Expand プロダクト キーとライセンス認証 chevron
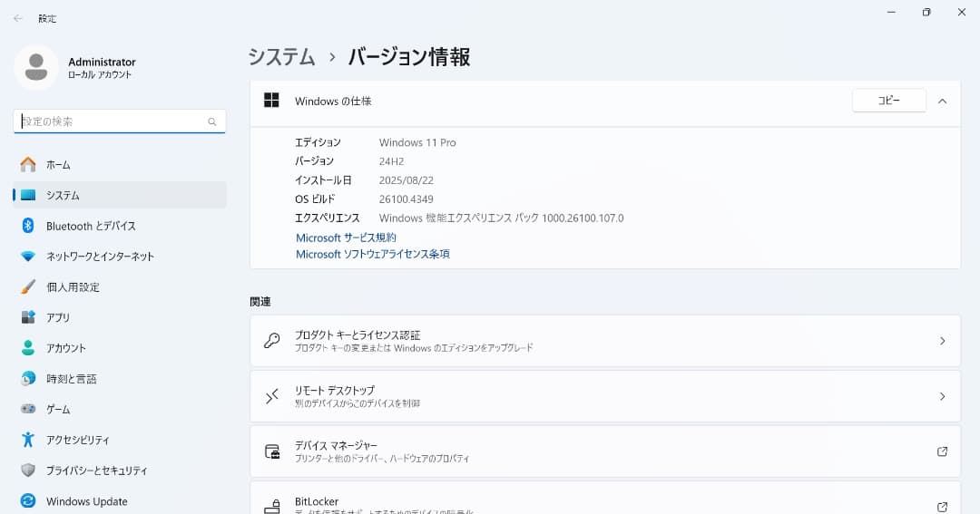This screenshot has height=514, width=980. (x=942, y=340)
